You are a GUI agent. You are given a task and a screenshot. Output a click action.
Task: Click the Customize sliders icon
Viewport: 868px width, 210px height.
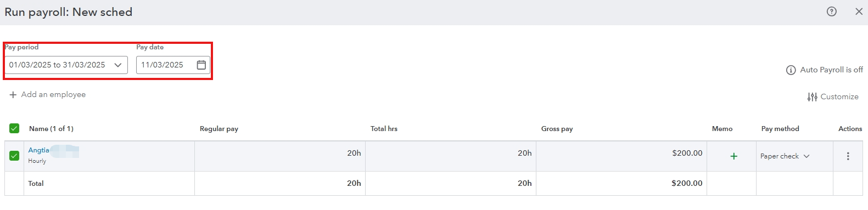point(813,97)
